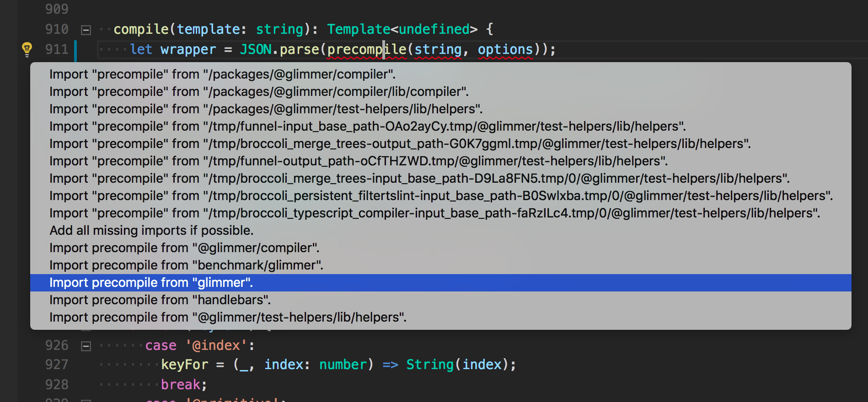Import precompile from "benchmark/glimmer"
868x402 pixels.
click(441, 265)
